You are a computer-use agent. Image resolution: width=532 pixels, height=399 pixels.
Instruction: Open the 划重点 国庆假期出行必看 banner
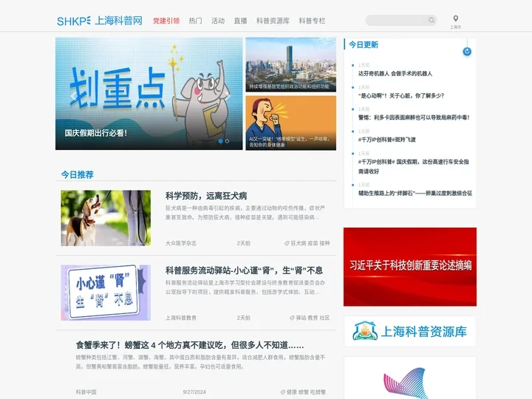149,94
